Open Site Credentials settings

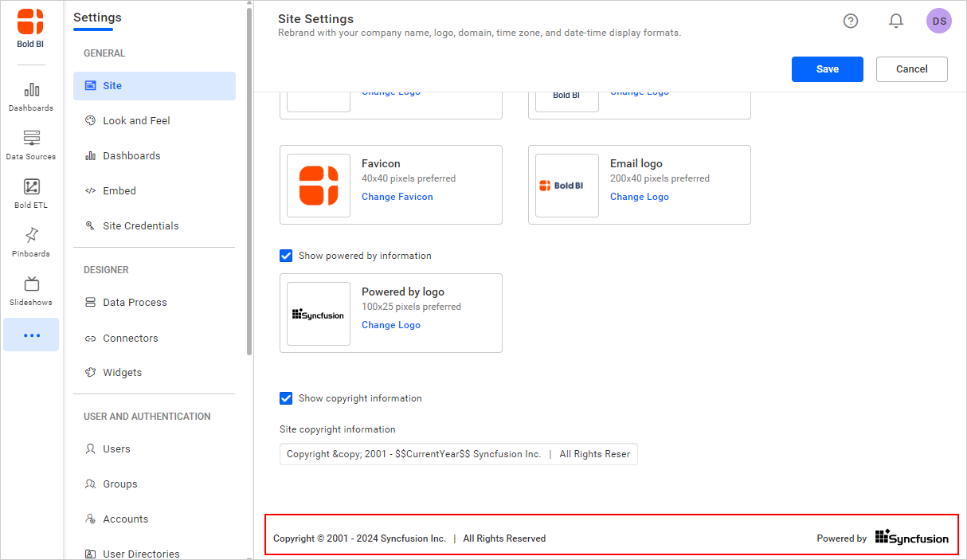click(140, 226)
